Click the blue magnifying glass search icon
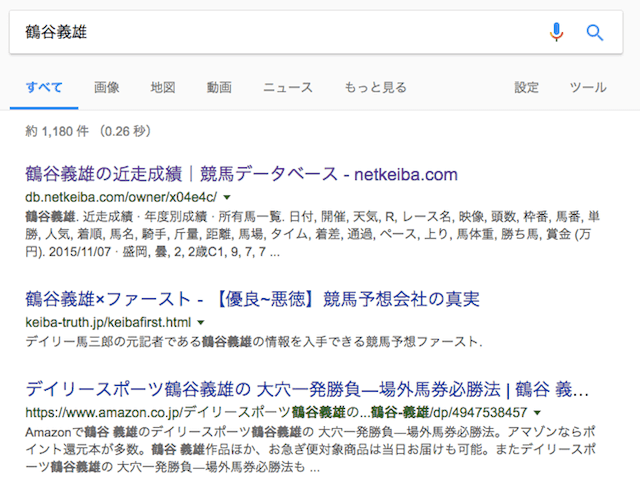The height and width of the screenshot is (492, 640). (x=595, y=32)
